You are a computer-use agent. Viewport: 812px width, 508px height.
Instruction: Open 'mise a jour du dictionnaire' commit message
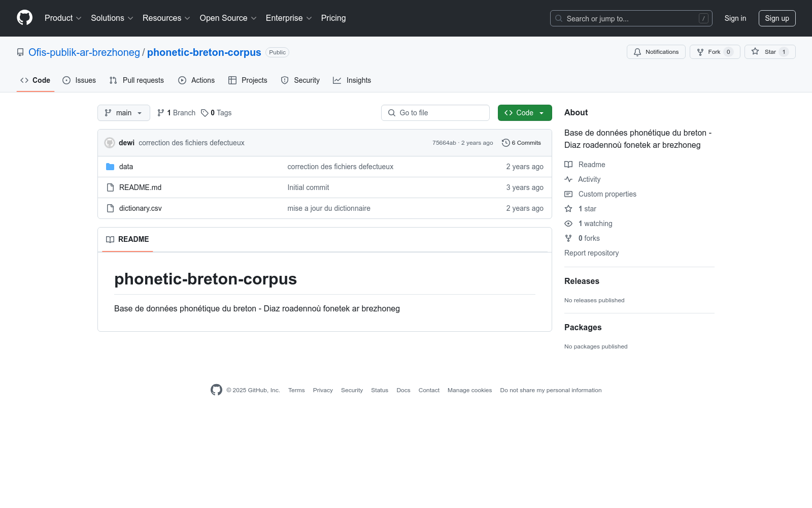click(329, 208)
